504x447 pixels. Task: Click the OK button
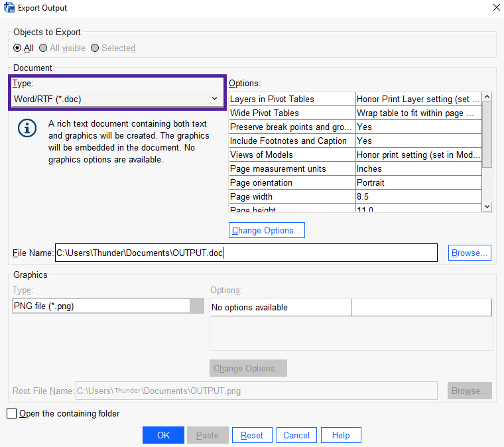click(x=163, y=435)
